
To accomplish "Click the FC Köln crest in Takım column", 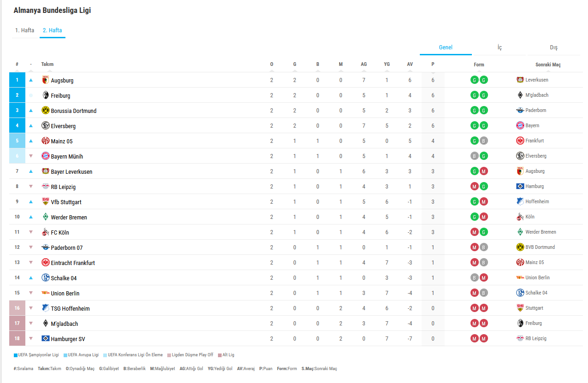I will coord(45,232).
